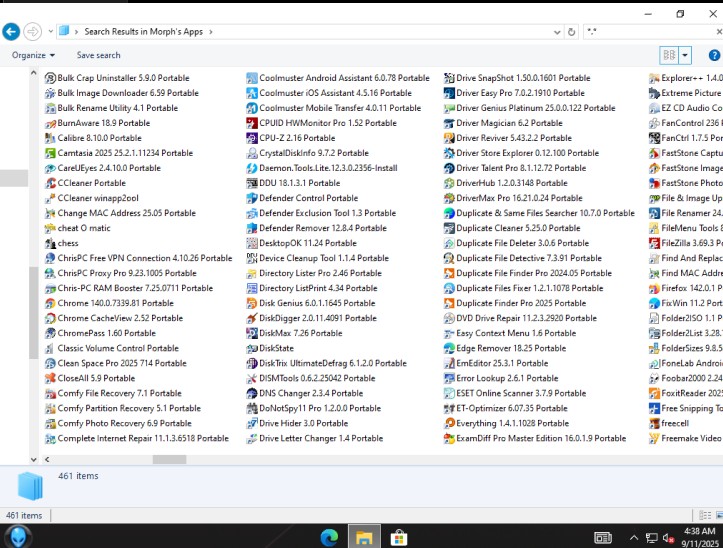Viewport: 723px width, 548px height.
Task: Open Microsoft Edge from the taskbar
Action: [x=329, y=537]
